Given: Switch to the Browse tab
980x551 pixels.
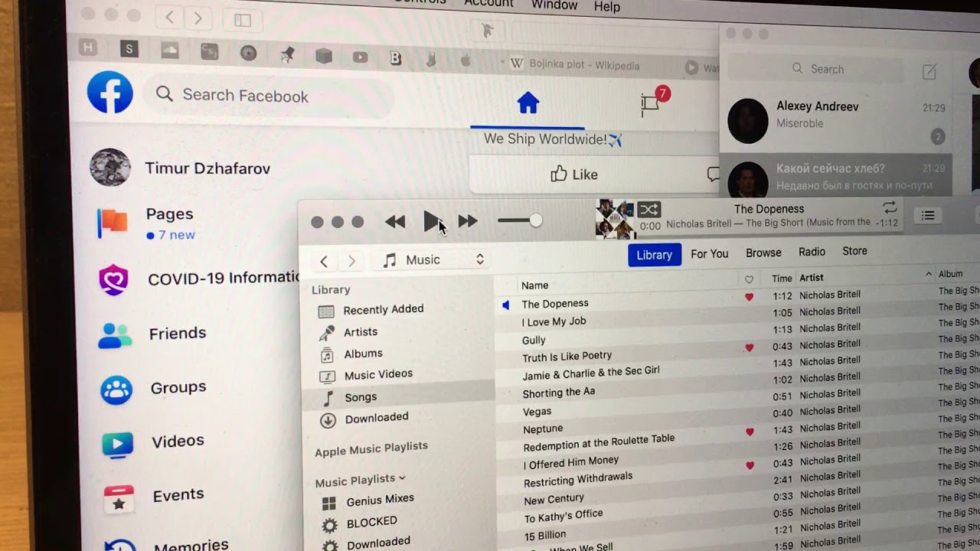Looking at the screenshot, I should 763,253.
